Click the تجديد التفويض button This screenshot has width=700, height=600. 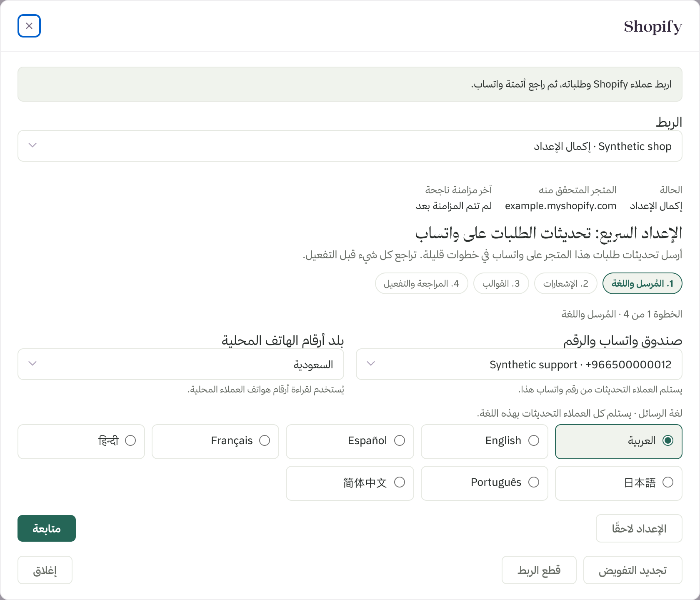632,570
